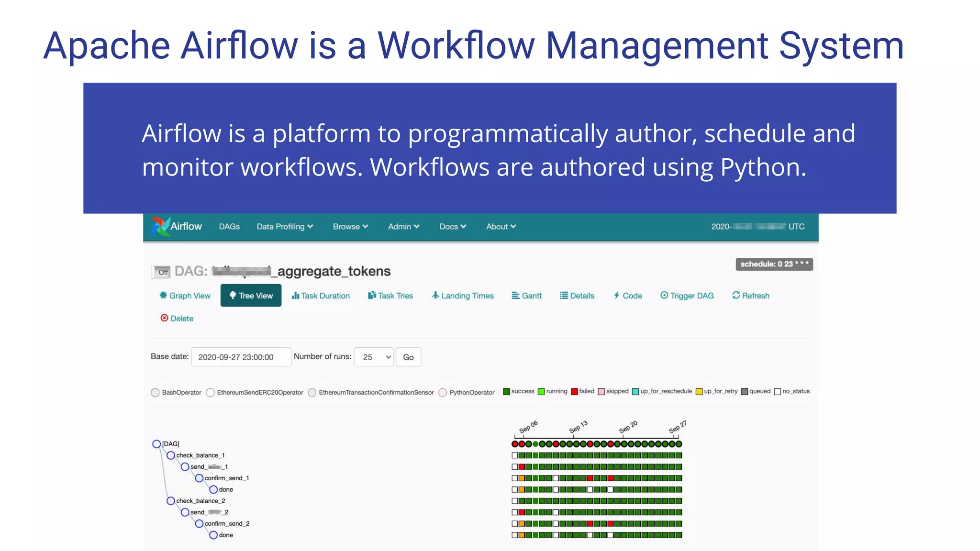Expand the About menu

tap(501, 227)
